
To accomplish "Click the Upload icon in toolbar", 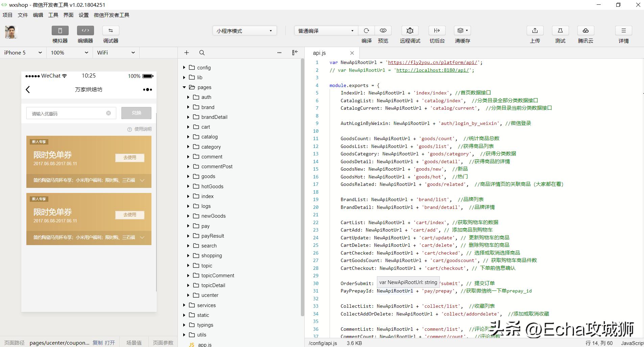I will tap(535, 31).
